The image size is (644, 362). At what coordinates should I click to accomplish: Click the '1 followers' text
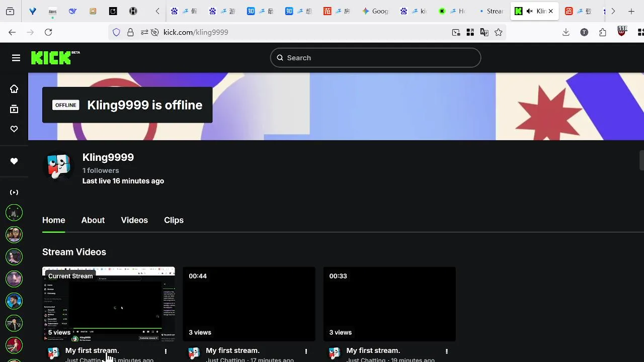[101, 170]
